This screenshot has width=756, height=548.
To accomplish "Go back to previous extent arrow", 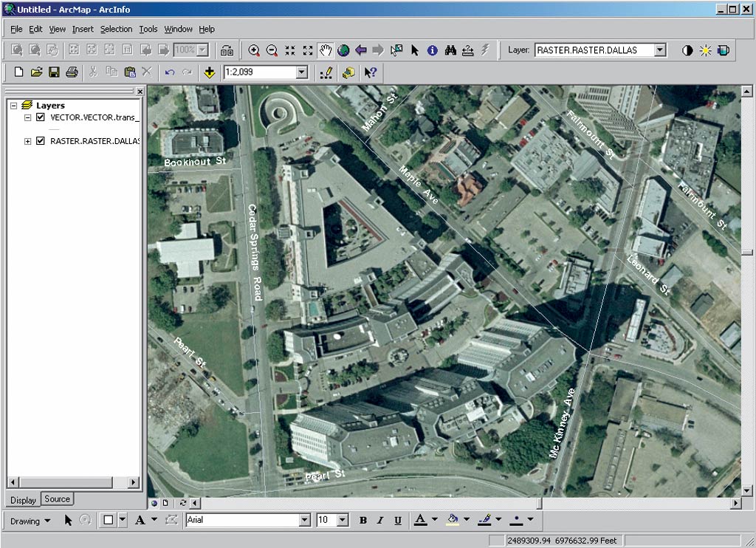I will click(x=361, y=50).
